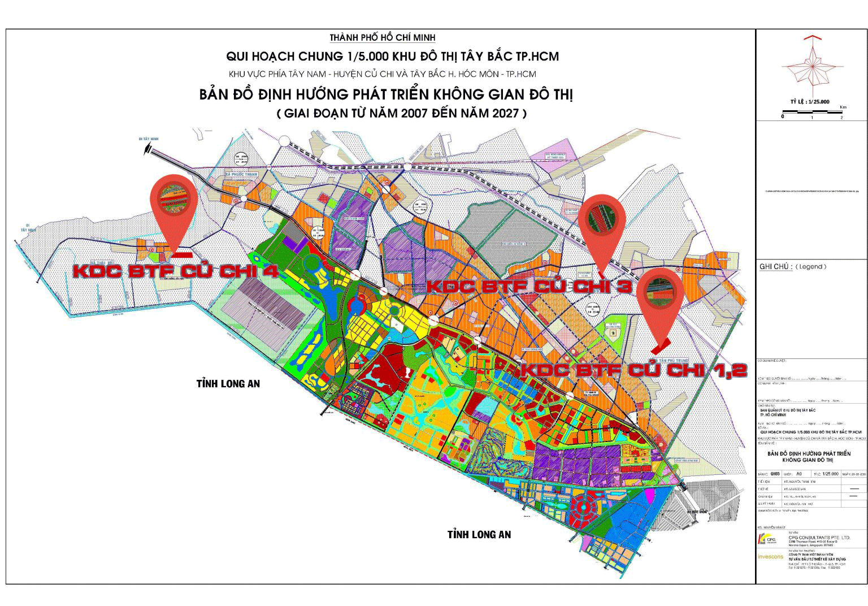The image size is (868, 606).
Task: Click the 'XÃ PHƯỚC THẠNH' commune label
Action: (x=242, y=175)
